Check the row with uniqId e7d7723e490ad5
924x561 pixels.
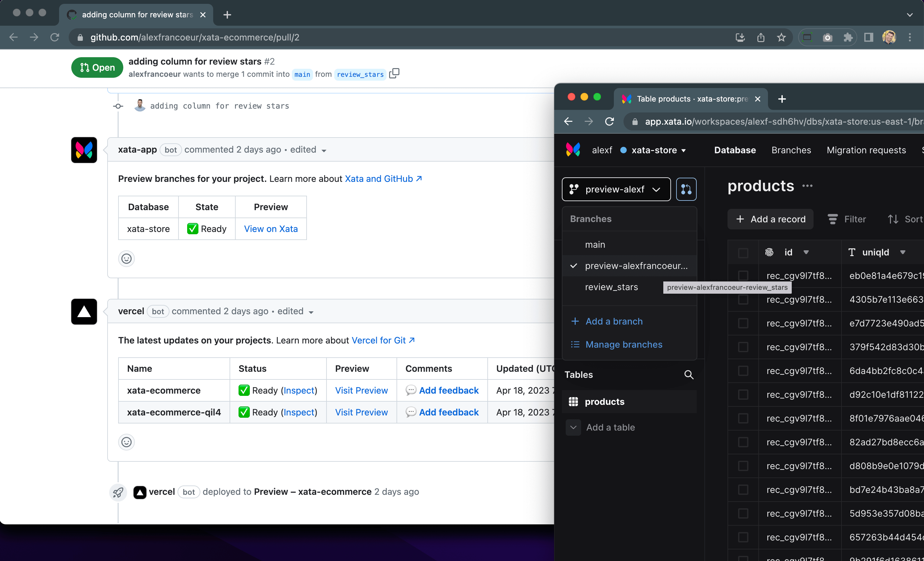click(x=743, y=323)
